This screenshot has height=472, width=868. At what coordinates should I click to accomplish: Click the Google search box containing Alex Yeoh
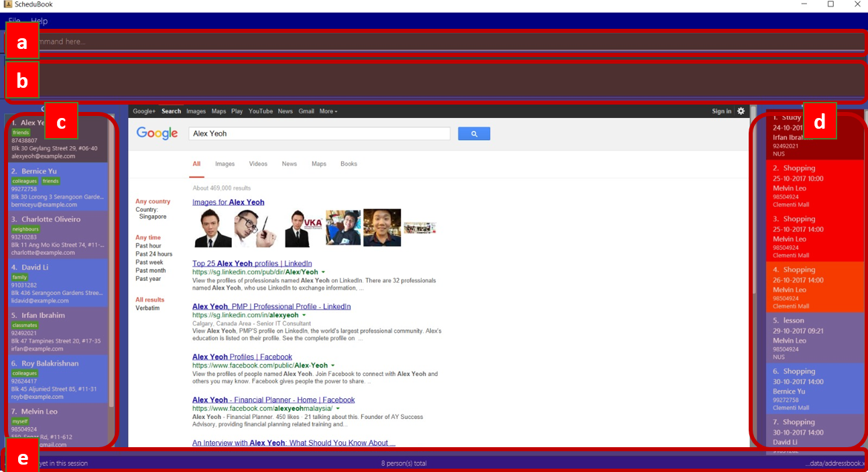click(x=319, y=134)
